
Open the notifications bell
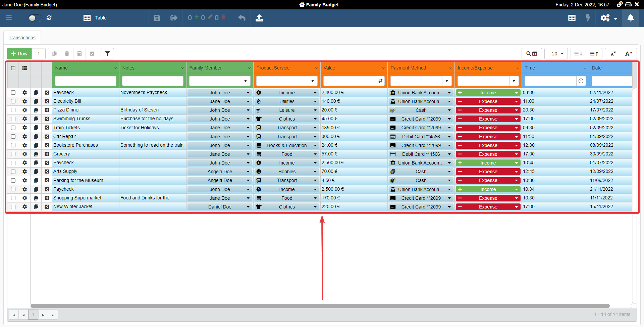point(630,18)
